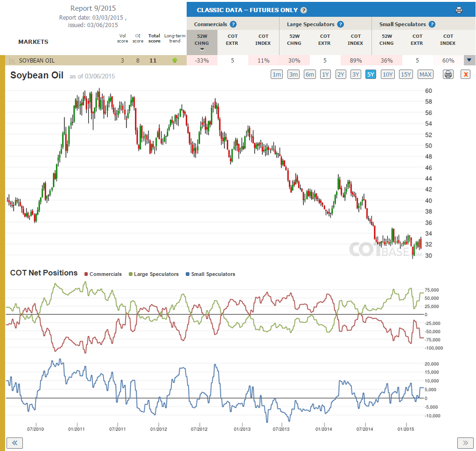Click Small Speculators COT INDEX header
The width and height of the screenshot is (476, 451).
point(448,40)
